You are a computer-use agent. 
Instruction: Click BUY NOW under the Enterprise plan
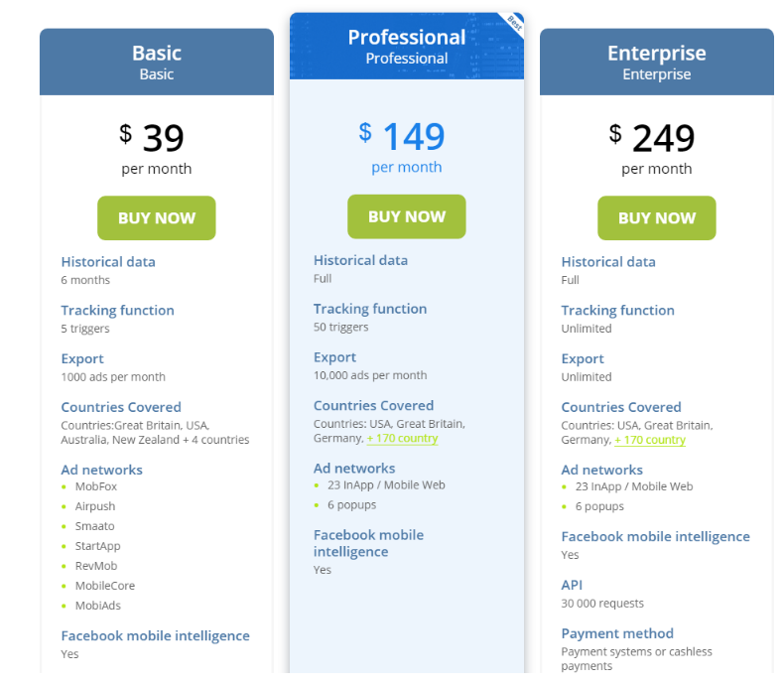click(657, 218)
